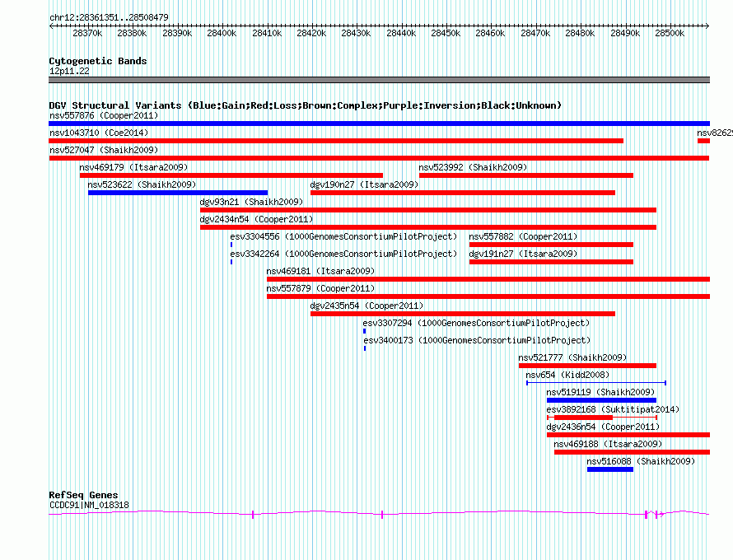Click the small blue esv3307294 marker
The height and width of the screenshot is (560, 733).
point(365,331)
